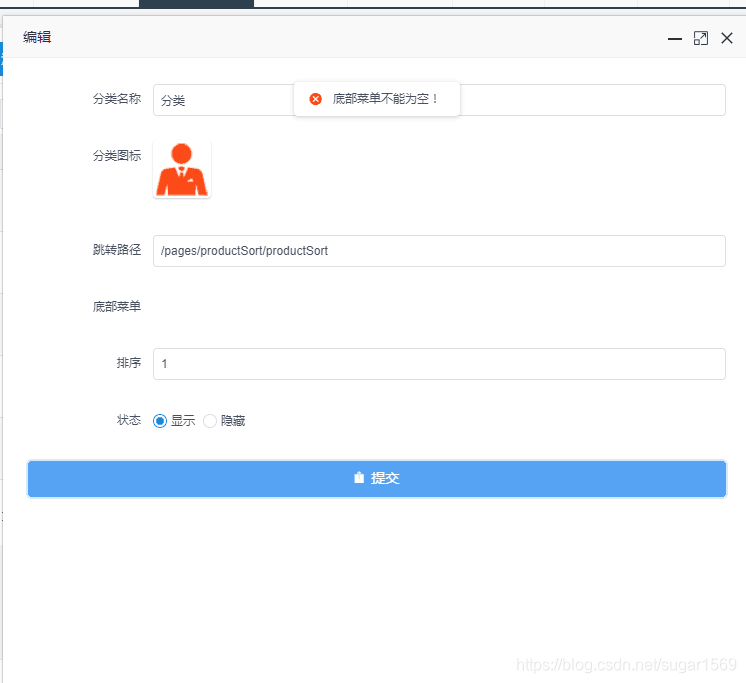Image resolution: width=746 pixels, height=683 pixels.
Task: Select the 隐藏 radio button
Action: 210,421
